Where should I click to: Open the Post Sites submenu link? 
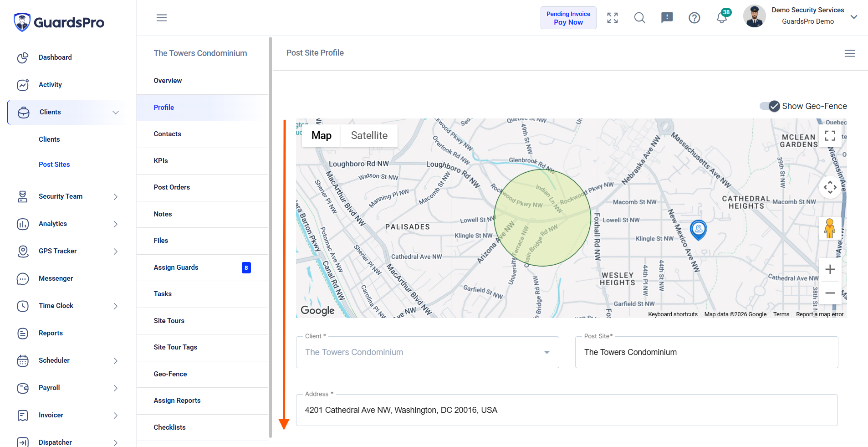tap(54, 164)
